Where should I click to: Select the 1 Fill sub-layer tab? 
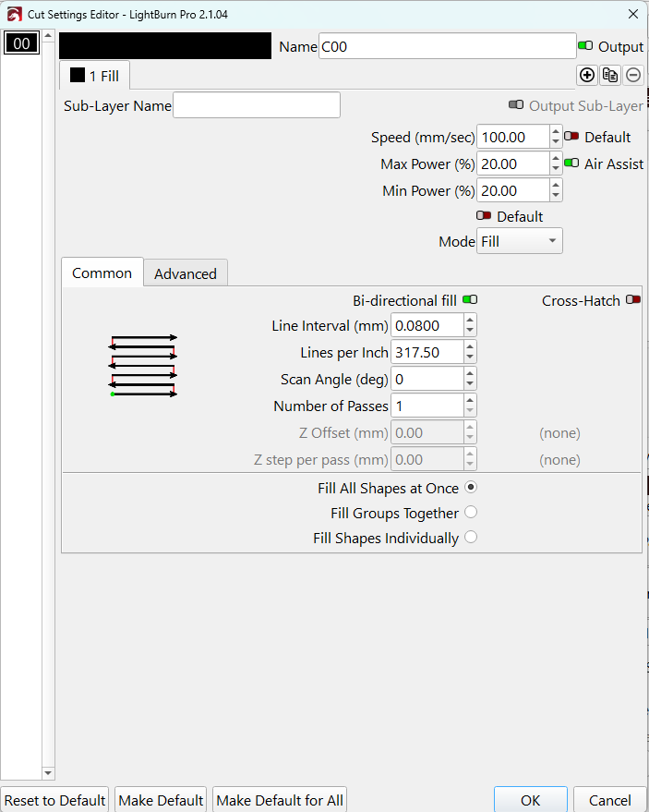click(x=94, y=76)
